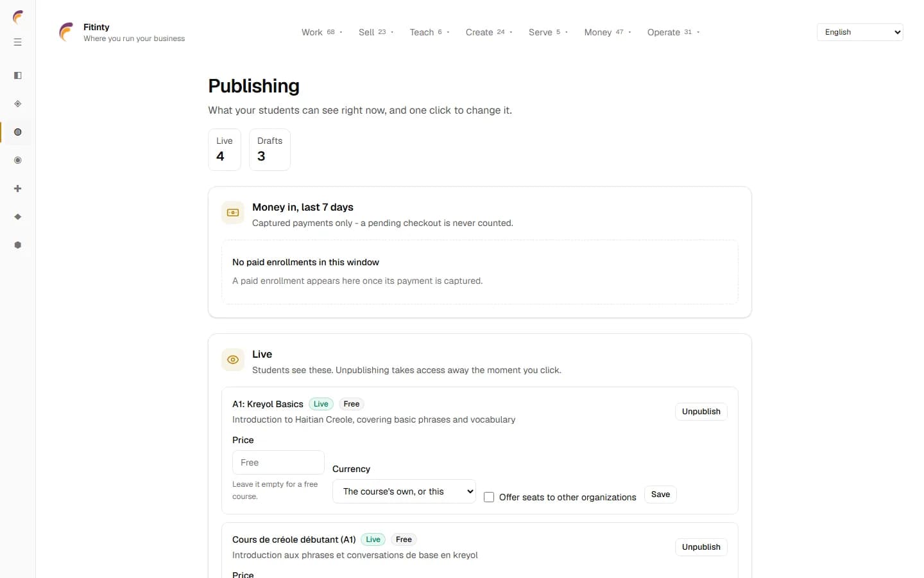Click 'Introduction to Haitian Creole' description text
Screen dimensions: 924x578
(374, 419)
